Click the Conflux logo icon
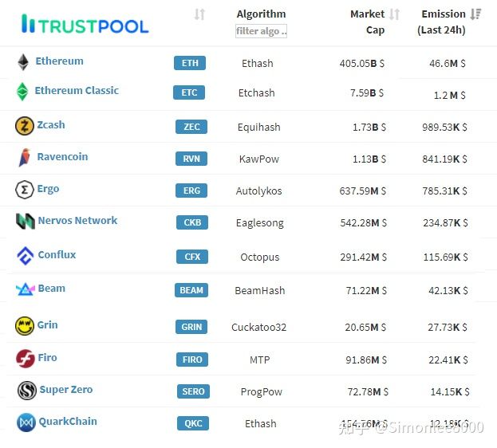Image resolution: width=497 pixels, height=448 pixels. (25, 256)
